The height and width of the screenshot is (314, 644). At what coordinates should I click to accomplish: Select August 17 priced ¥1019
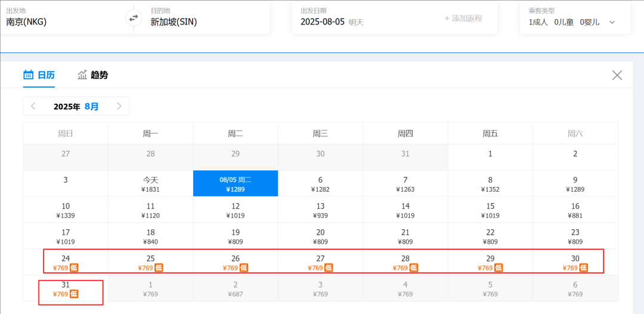pyautogui.click(x=66, y=236)
